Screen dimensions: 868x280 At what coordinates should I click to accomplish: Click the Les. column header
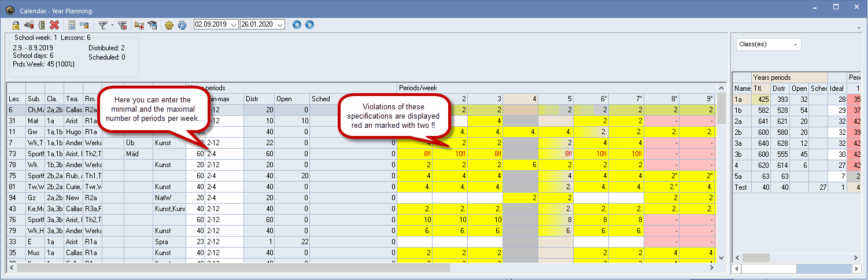click(16, 98)
